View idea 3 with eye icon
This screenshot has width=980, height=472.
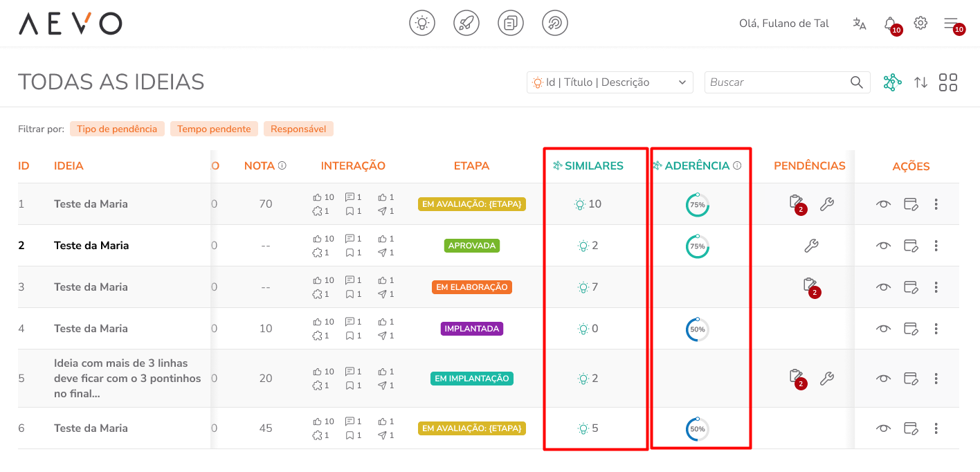pos(883,287)
